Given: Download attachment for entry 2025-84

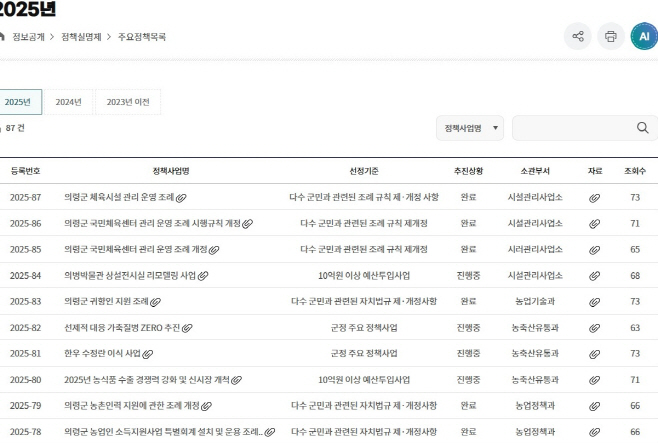Looking at the screenshot, I should [594, 276].
